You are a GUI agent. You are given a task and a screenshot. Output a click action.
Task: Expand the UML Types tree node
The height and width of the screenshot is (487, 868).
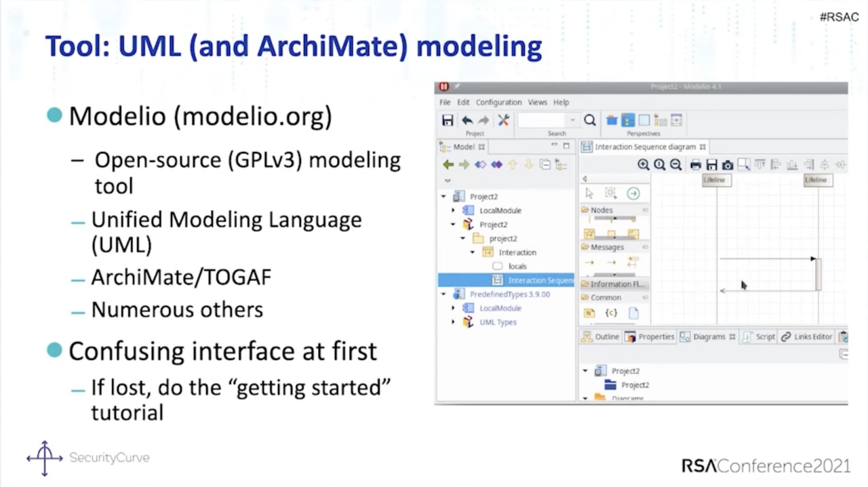454,322
